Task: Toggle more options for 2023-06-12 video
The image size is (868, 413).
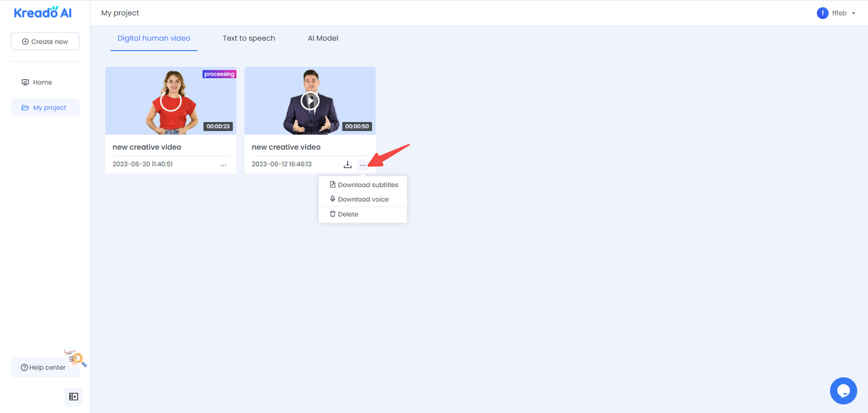Action: pos(363,165)
